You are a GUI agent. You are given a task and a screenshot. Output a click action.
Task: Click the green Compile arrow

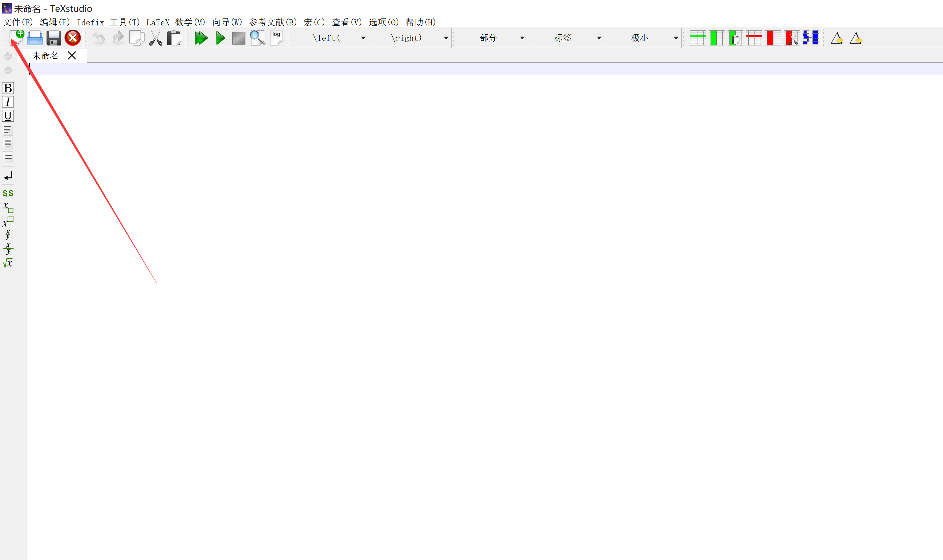click(x=220, y=38)
